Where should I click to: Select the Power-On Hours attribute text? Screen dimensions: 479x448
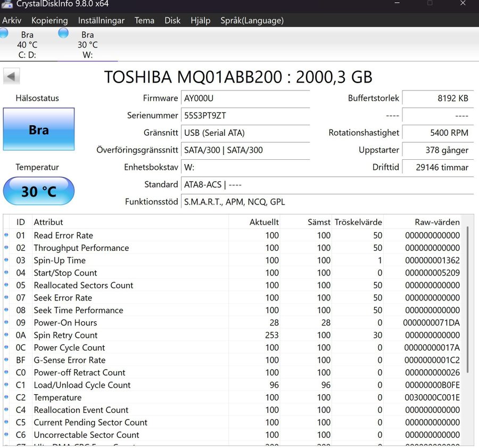click(x=65, y=323)
